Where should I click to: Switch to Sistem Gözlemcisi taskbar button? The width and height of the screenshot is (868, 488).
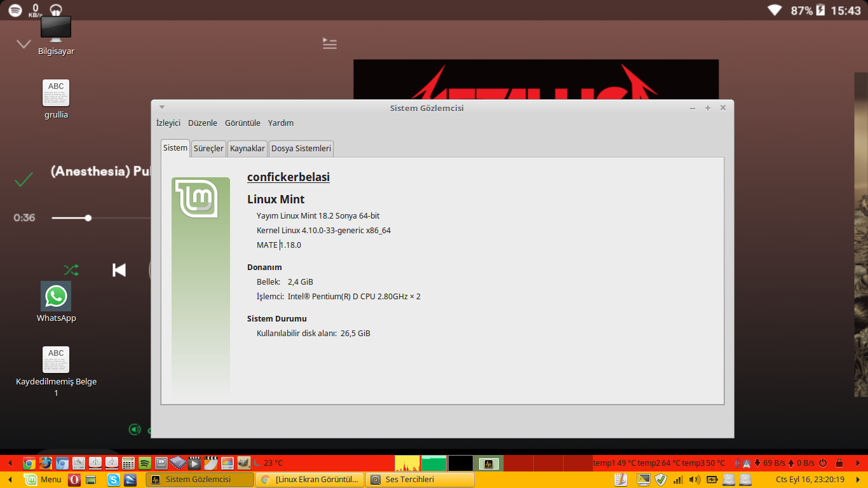[x=200, y=480]
